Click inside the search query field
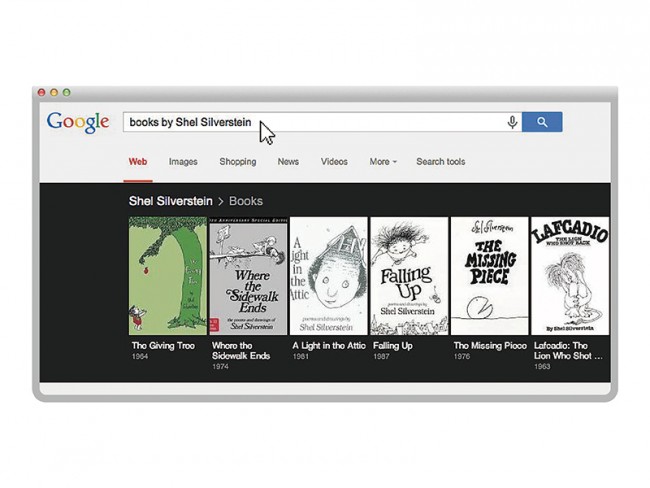The image size is (650, 488). point(380,122)
